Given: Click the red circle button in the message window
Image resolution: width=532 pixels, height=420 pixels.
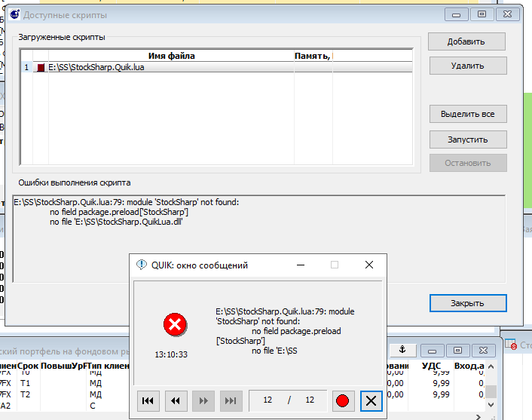Looking at the screenshot, I should click(x=343, y=400).
